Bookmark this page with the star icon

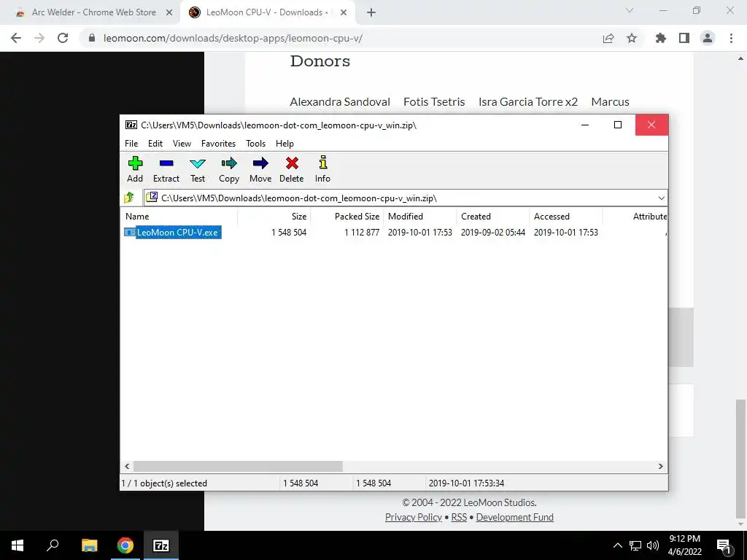coord(632,38)
